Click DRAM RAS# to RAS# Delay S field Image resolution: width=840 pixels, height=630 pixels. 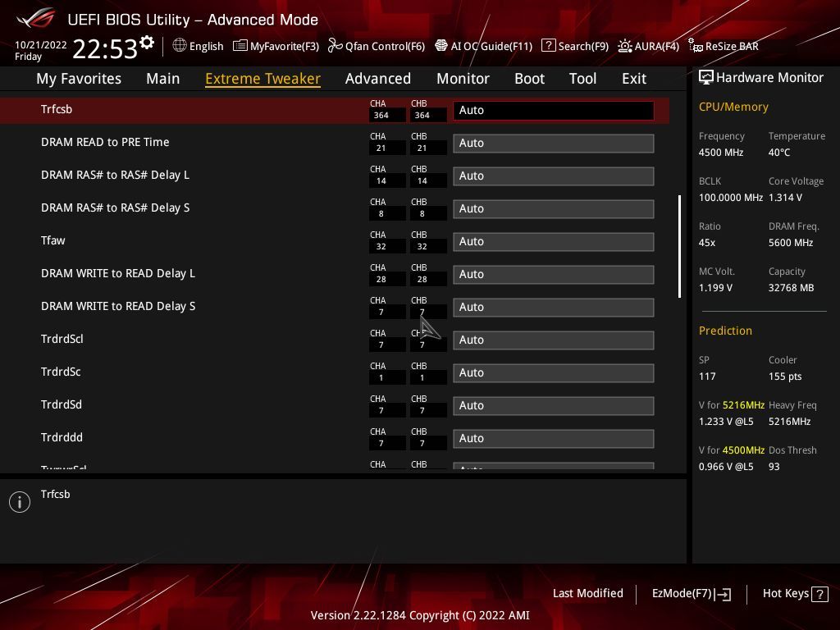554,209
